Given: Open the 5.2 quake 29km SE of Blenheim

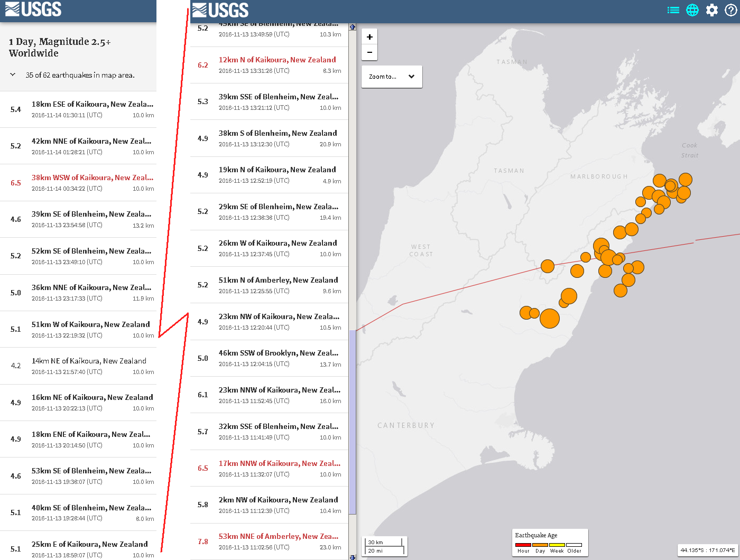Looking at the screenshot, I should 269,212.
